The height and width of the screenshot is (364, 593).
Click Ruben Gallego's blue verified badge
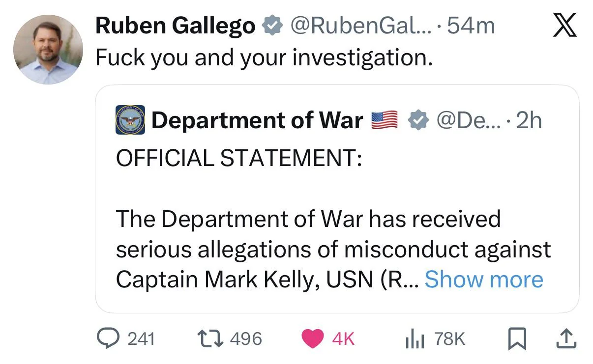(x=271, y=26)
